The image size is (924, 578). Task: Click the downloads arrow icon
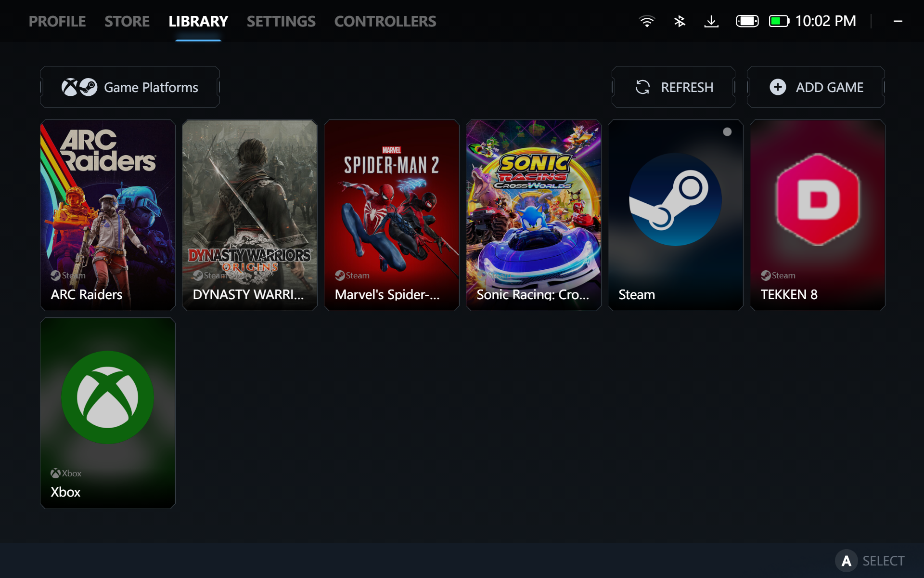pos(711,21)
